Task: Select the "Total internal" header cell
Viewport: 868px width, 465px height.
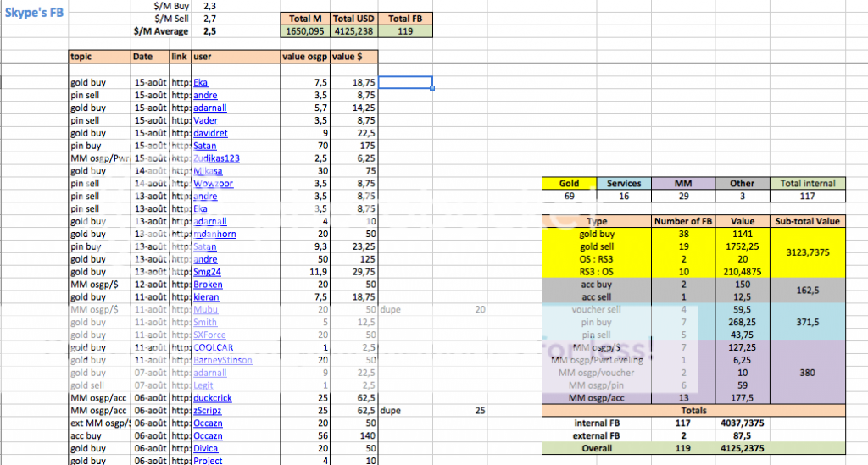Action: pos(808,184)
